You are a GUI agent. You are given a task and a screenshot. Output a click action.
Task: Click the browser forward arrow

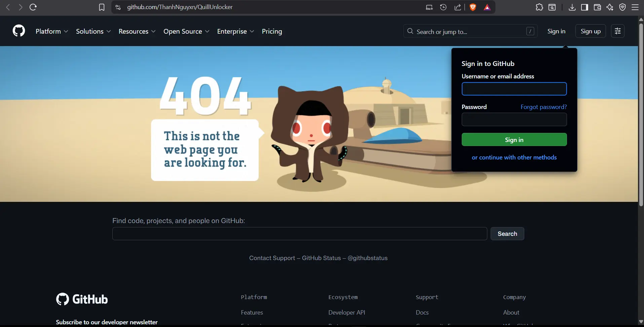[x=21, y=7]
